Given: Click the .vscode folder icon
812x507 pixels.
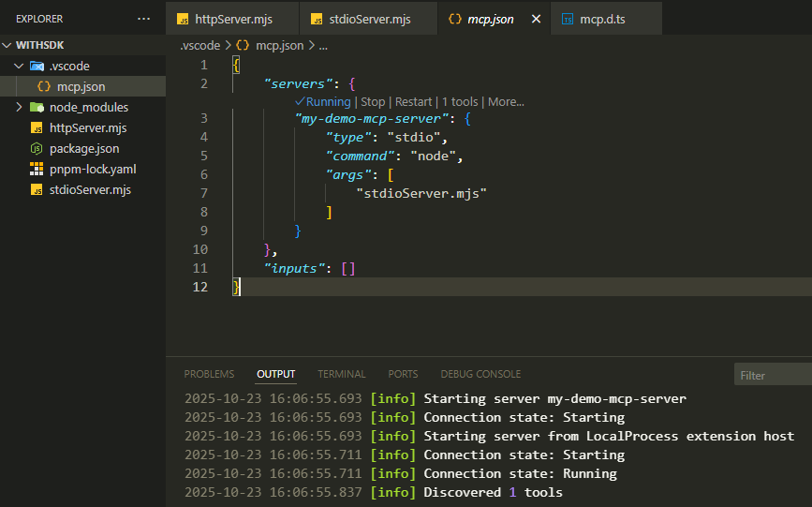Looking at the screenshot, I should [x=37, y=67].
